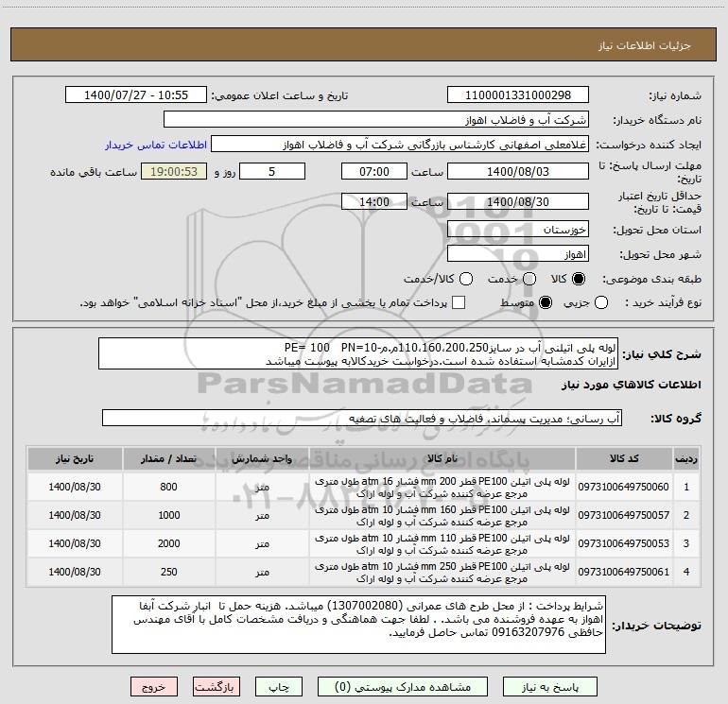Click column header تعداد / مقدار
Image resolution: width=728 pixels, height=704 pixels.
[168, 458]
